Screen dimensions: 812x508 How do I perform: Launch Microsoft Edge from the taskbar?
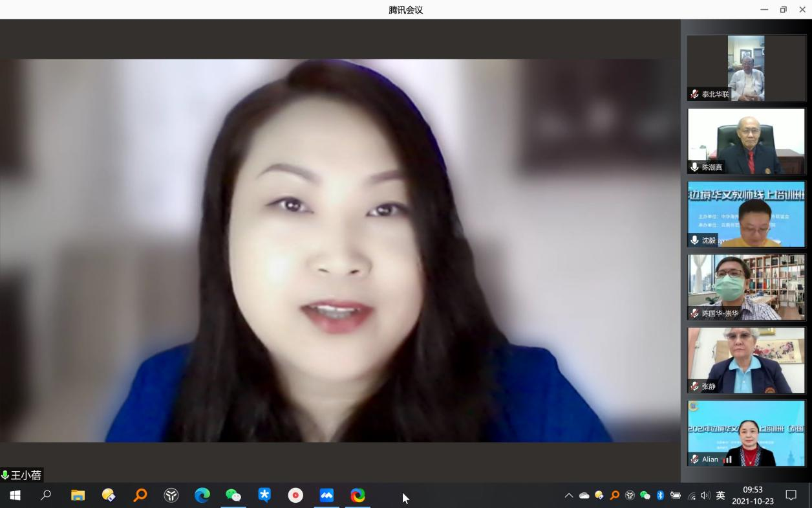202,496
